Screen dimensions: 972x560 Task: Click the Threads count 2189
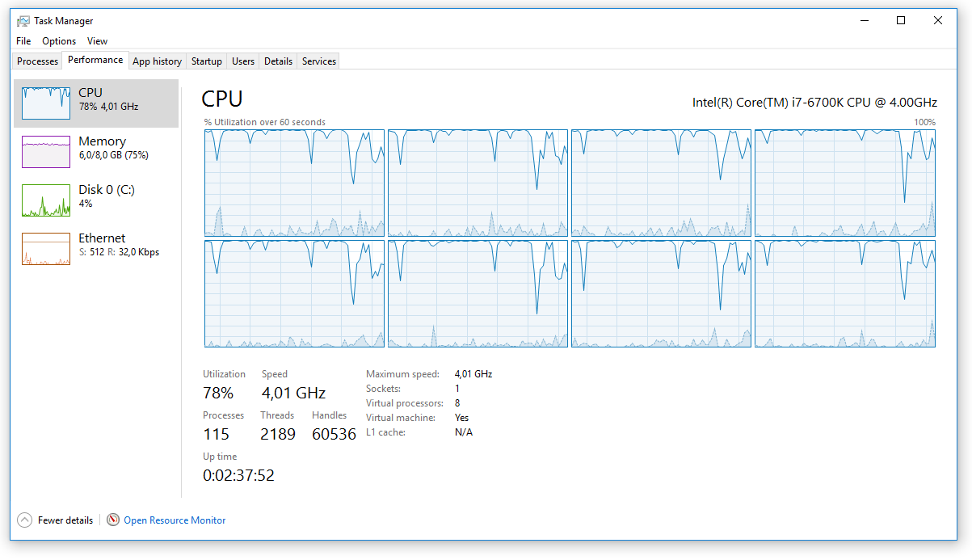(x=278, y=435)
